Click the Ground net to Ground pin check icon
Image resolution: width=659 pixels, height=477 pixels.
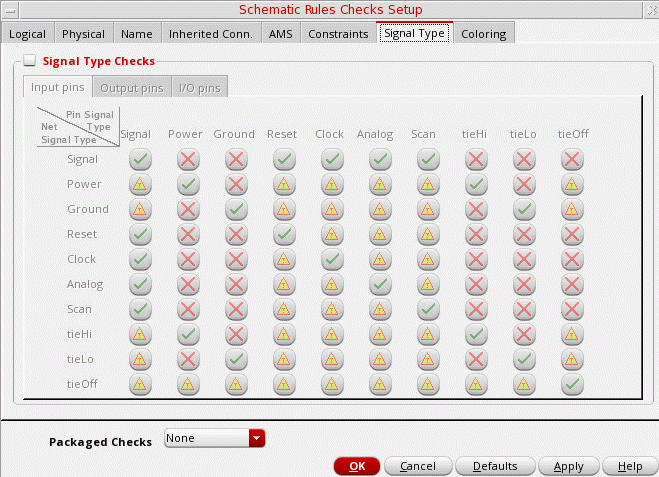tap(236, 209)
